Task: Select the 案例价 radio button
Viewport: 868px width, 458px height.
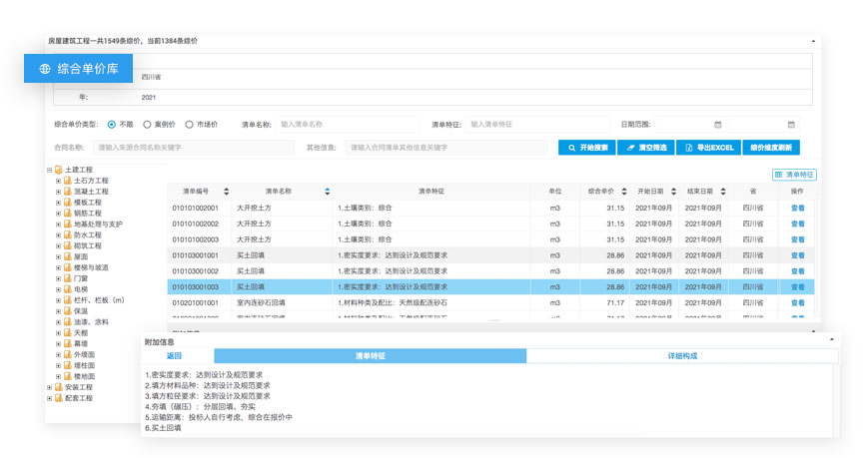Action: (147, 125)
